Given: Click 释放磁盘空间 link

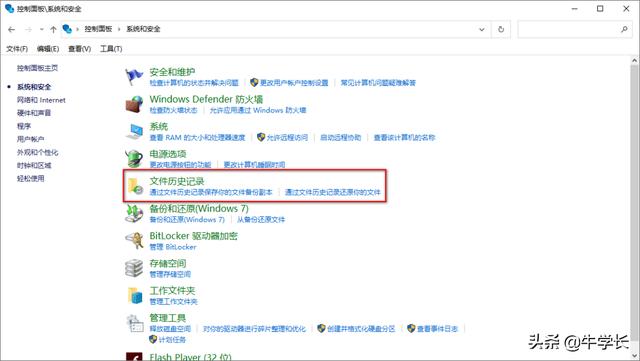Looking at the screenshot, I should coord(170,329).
